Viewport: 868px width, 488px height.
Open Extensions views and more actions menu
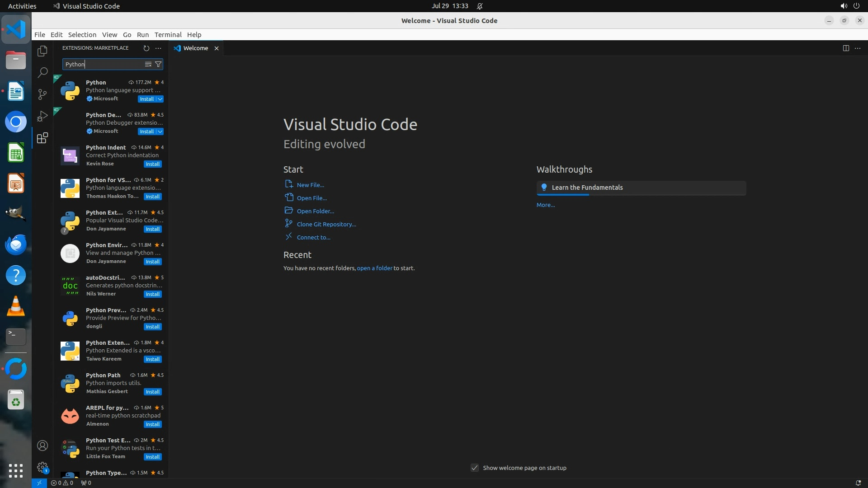[x=158, y=48]
